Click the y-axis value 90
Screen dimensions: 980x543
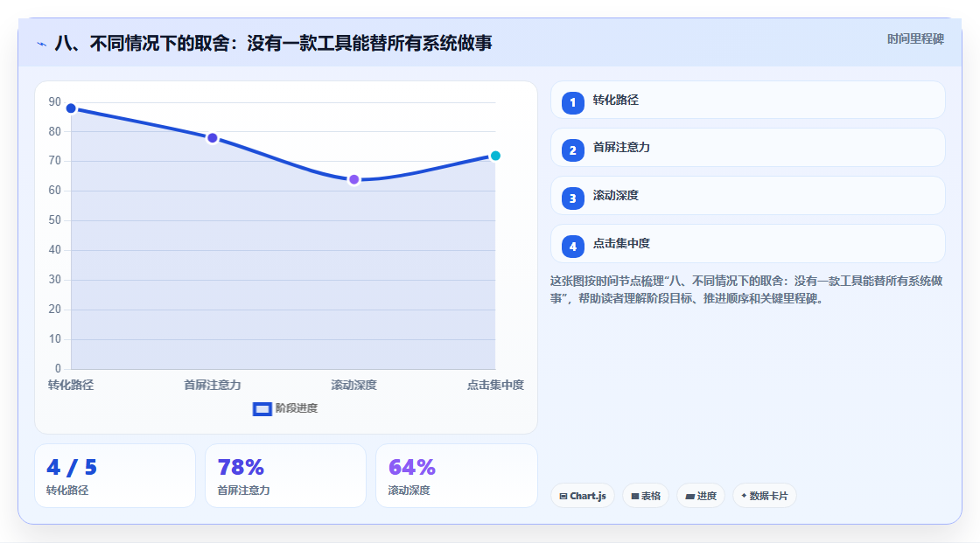55,101
